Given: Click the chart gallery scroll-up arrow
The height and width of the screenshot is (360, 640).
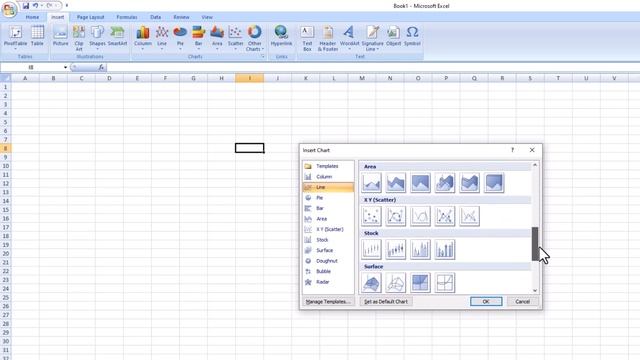Looking at the screenshot, I should (535, 165).
